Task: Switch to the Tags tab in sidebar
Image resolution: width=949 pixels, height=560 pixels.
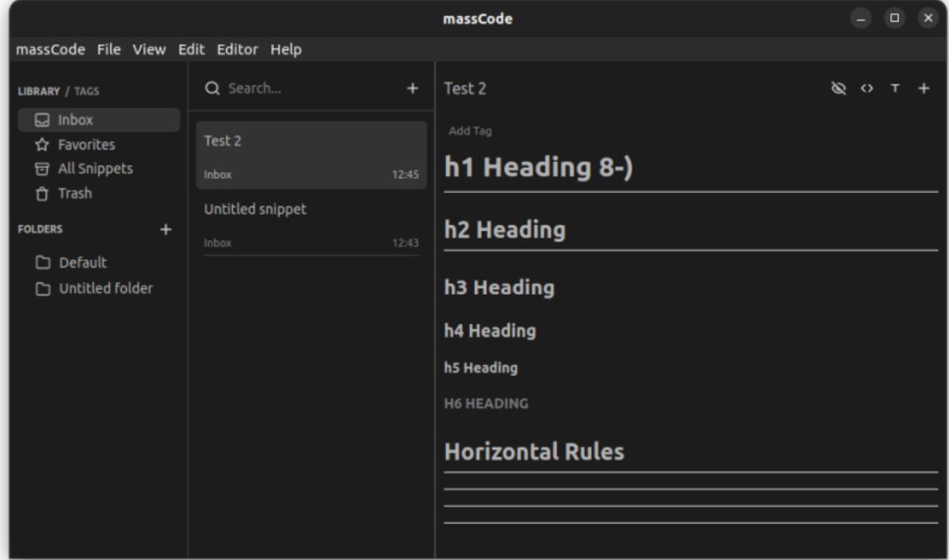Action: click(x=86, y=91)
